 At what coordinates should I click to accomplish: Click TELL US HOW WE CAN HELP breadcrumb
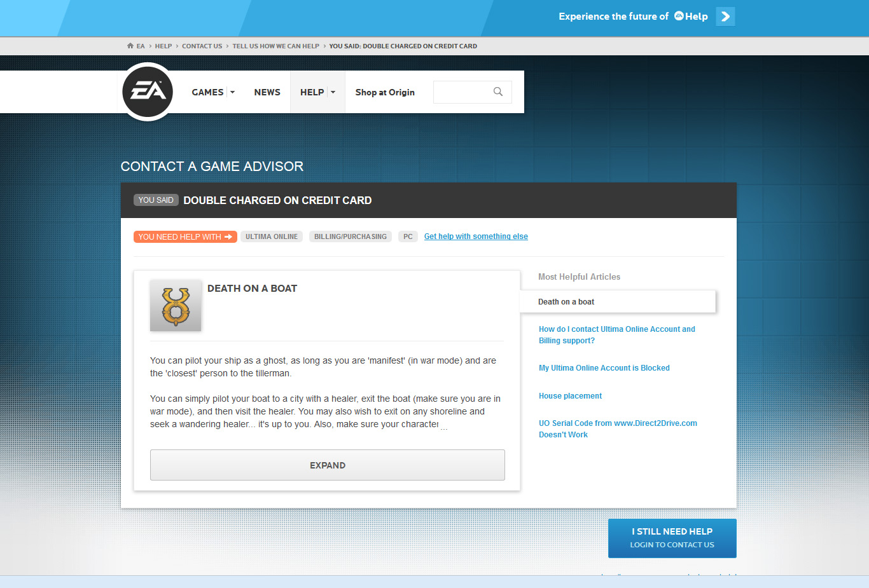coord(276,46)
